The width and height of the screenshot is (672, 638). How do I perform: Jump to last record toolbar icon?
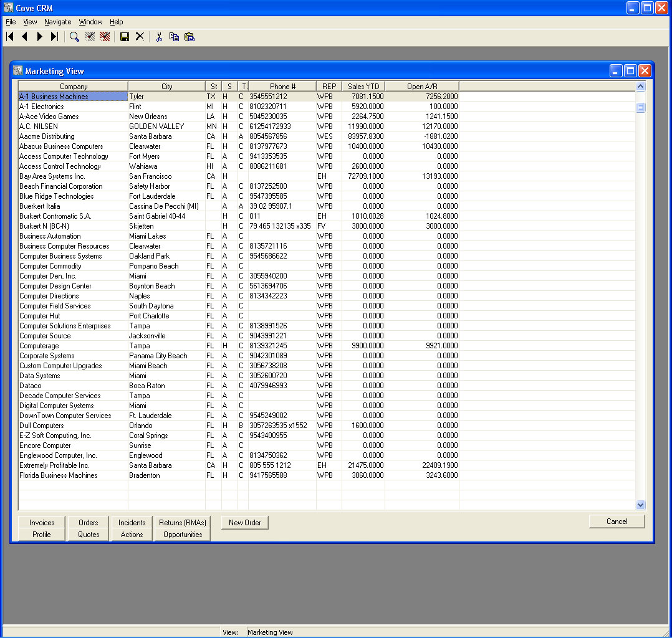coord(54,37)
